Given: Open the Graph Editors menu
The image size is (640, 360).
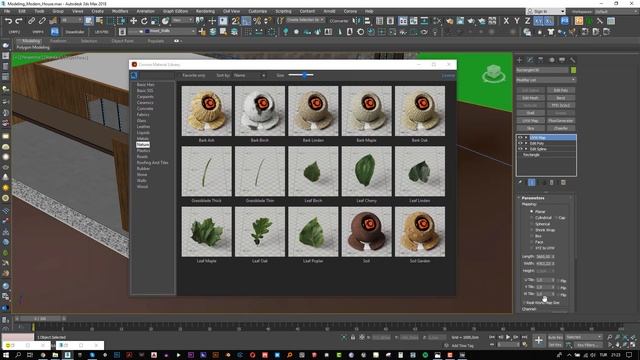Looking at the screenshot, I should coord(176,11).
